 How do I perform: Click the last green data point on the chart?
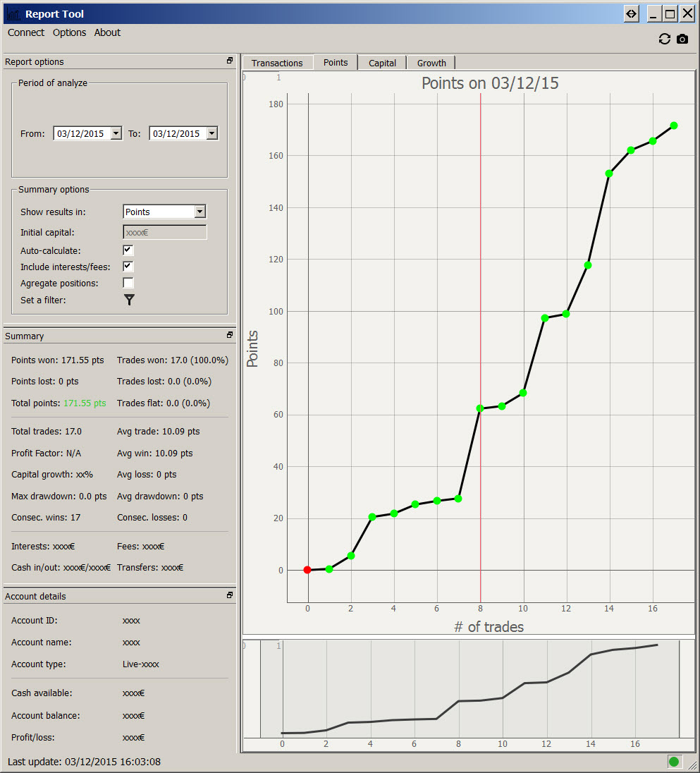coord(674,126)
